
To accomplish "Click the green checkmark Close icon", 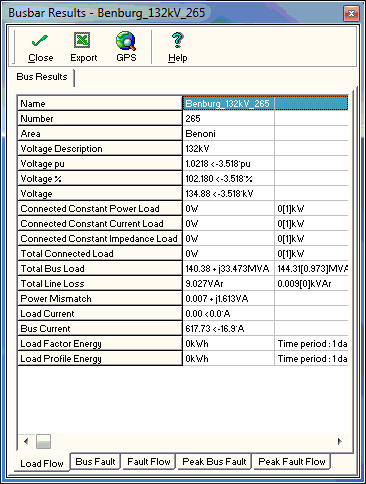I will [x=40, y=41].
